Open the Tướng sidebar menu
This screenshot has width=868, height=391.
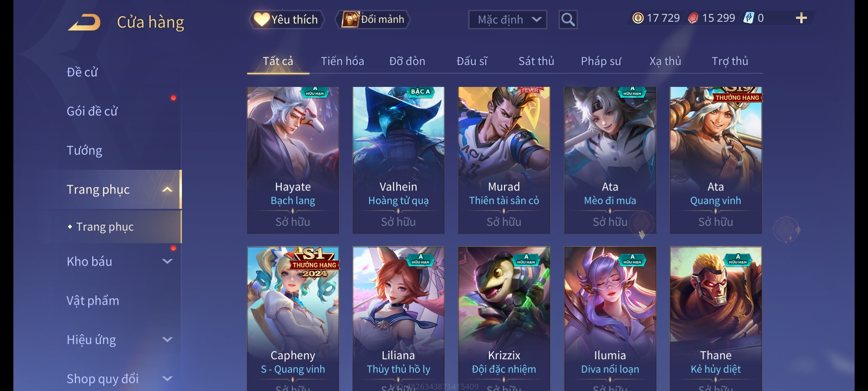84,150
